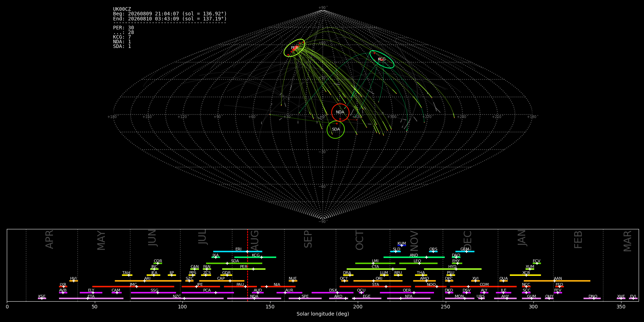Click the STA red shower bar
644x322 pixels.
tap(375, 287)
